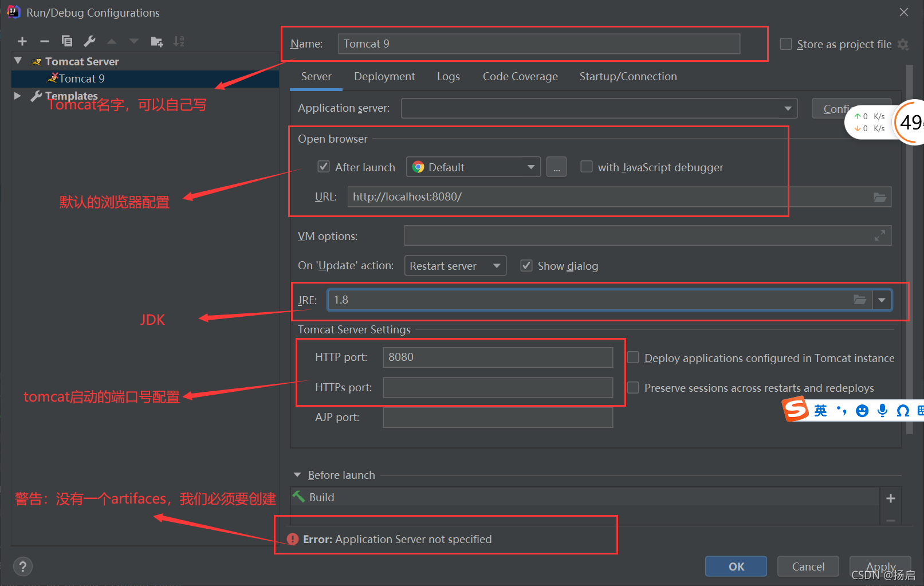Click the Apply button
This screenshot has width=924, height=586.
[x=880, y=567]
